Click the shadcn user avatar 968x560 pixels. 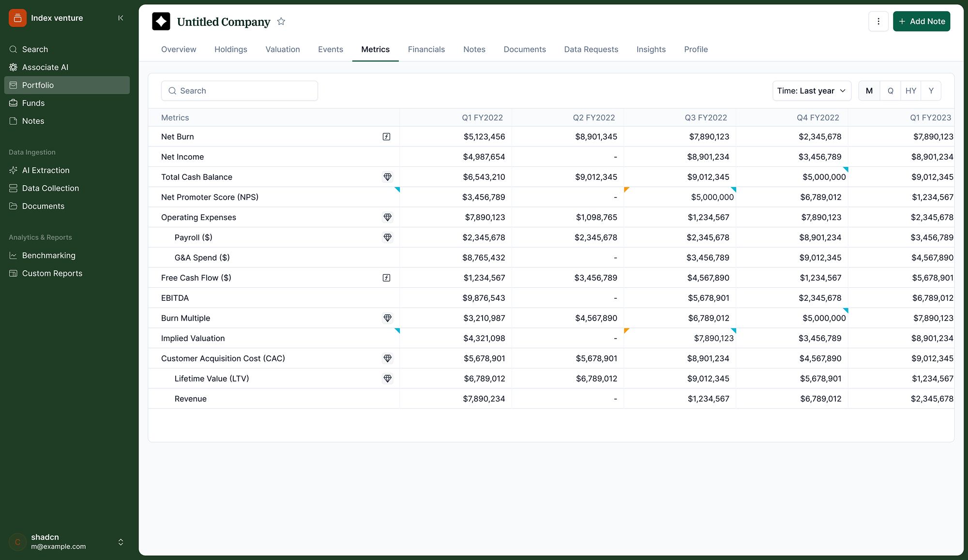[17, 542]
